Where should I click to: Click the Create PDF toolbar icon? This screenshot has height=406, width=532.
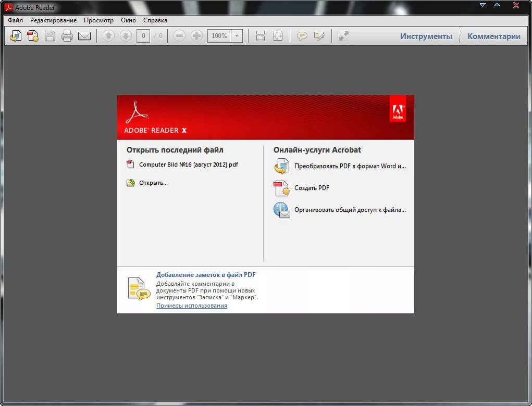33,35
